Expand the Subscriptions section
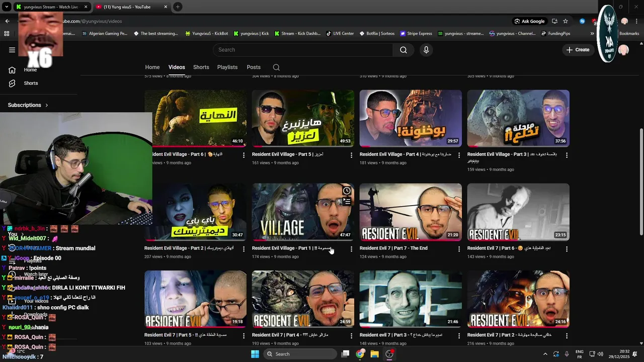644x362 pixels. point(28,105)
